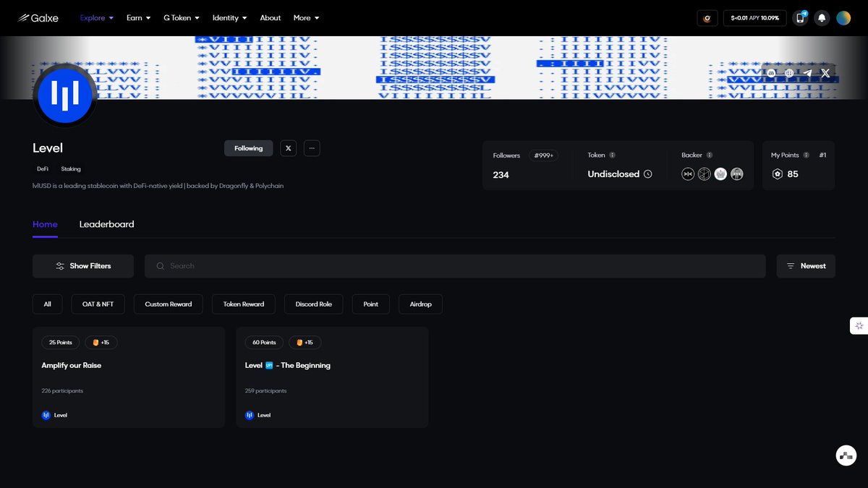
Task: Open the More dropdown menu
Action: (306, 18)
